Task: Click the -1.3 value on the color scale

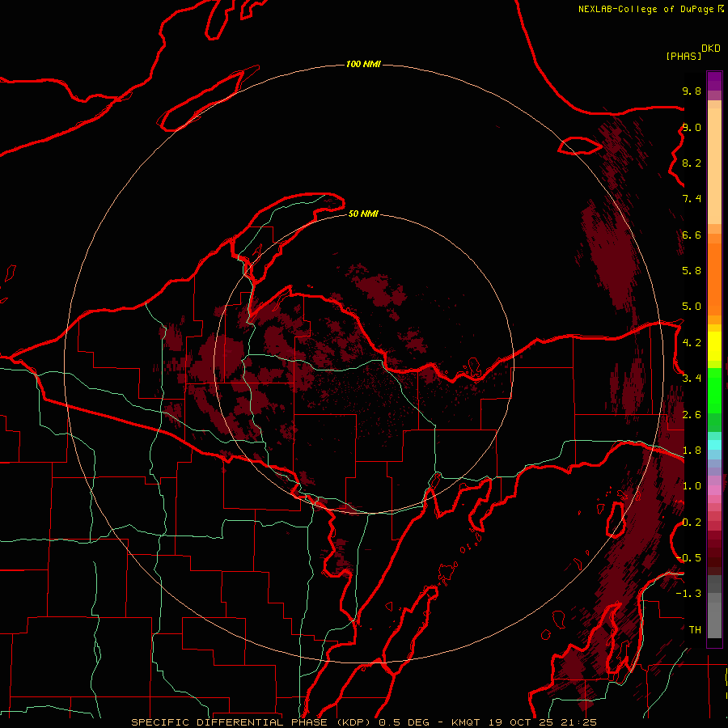Action: (688, 594)
